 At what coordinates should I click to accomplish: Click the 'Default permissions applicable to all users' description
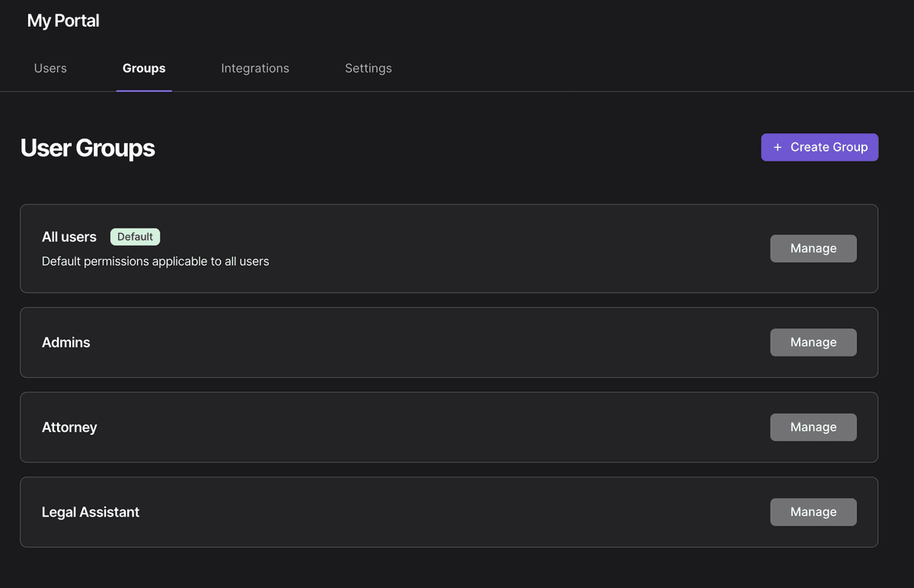click(x=155, y=261)
